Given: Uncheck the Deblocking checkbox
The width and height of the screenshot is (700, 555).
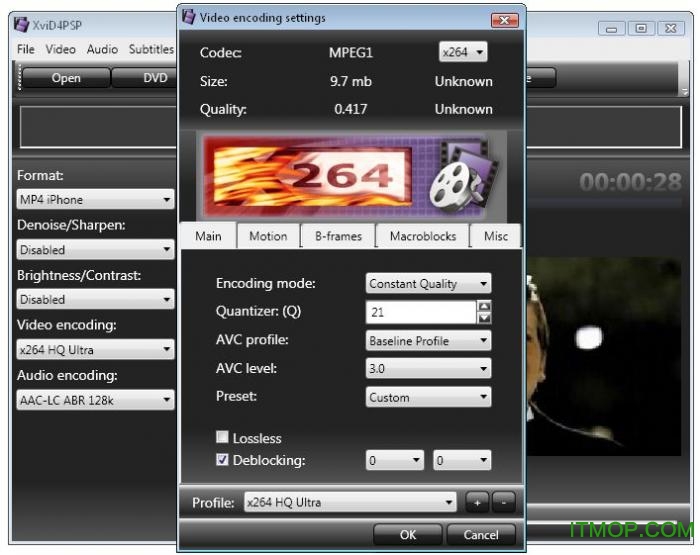Looking at the screenshot, I should click(222, 460).
